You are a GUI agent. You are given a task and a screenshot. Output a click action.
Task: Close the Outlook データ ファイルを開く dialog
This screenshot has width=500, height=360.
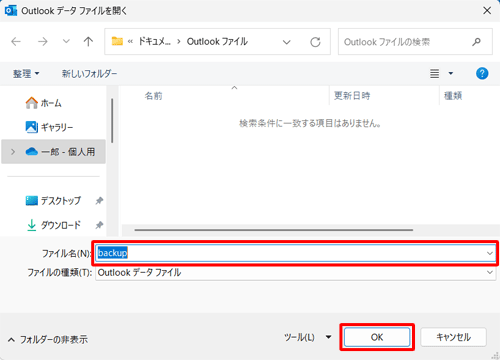pyautogui.click(x=487, y=11)
